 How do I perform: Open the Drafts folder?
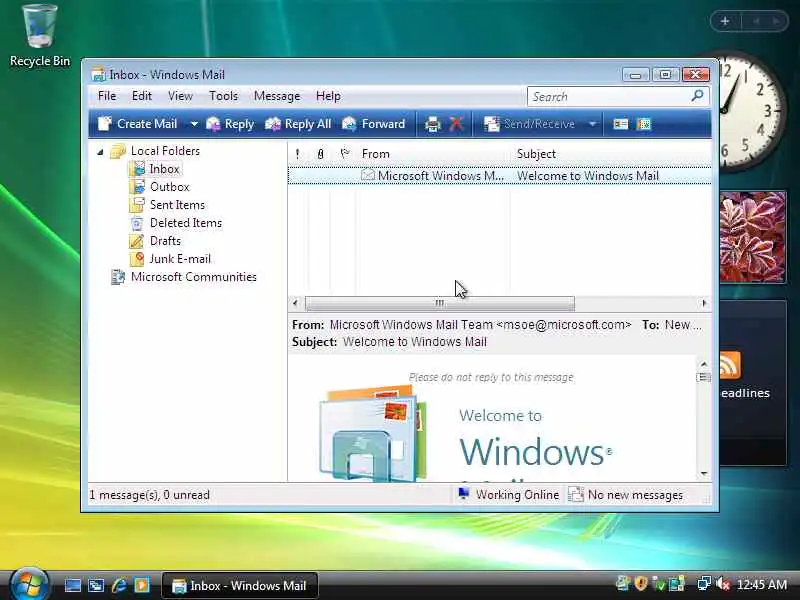[165, 241]
